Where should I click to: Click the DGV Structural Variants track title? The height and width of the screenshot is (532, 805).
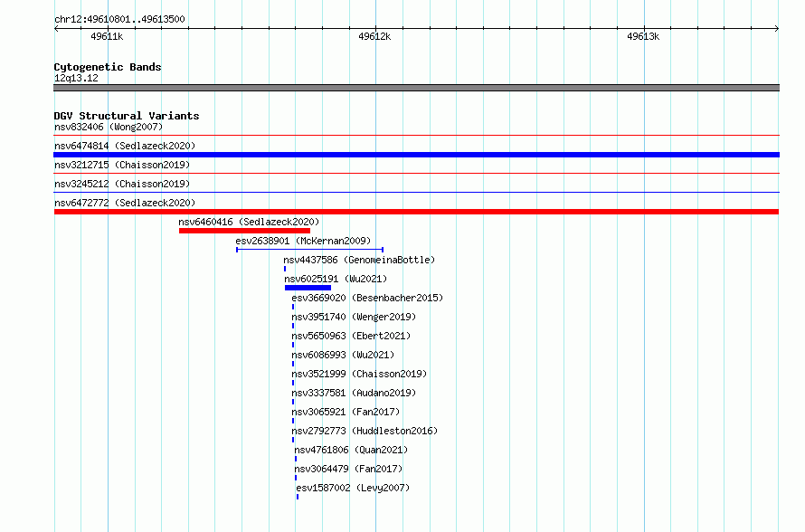pos(127,116)
